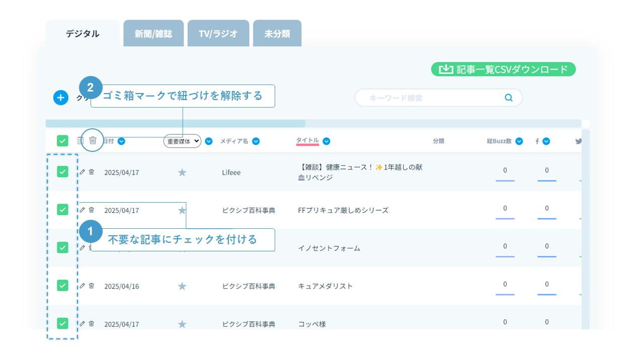Click 記事一覧CSVダウンロード button

[x=503, y=69]
